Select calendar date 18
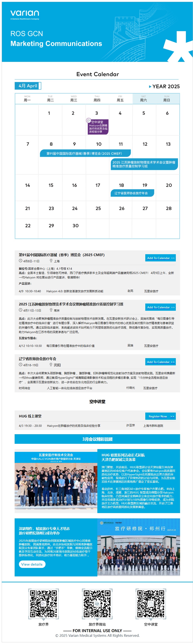 tap(122, 185)
